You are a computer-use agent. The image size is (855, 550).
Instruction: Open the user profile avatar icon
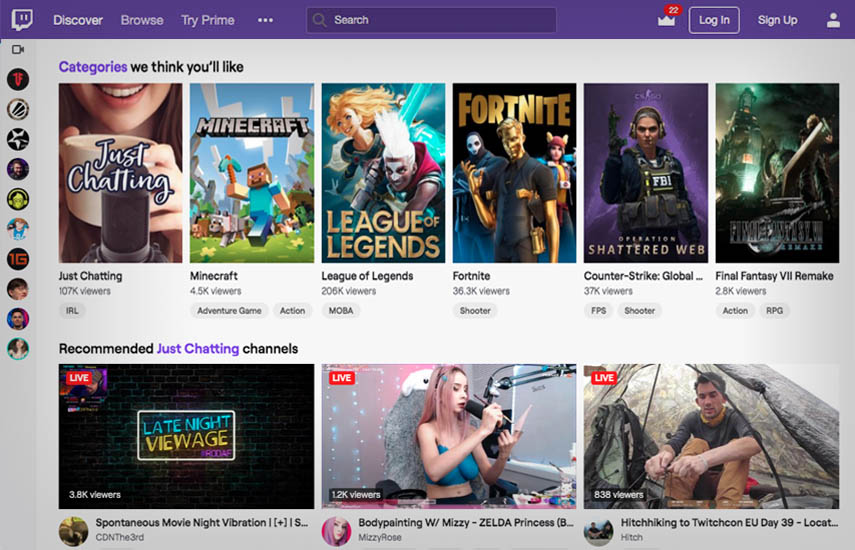pos(833,20)
